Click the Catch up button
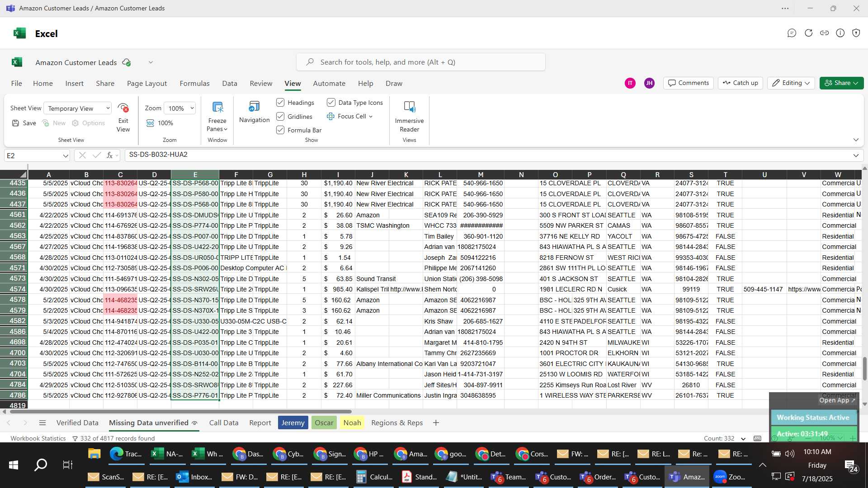The image size is (868, 488). 741,83
